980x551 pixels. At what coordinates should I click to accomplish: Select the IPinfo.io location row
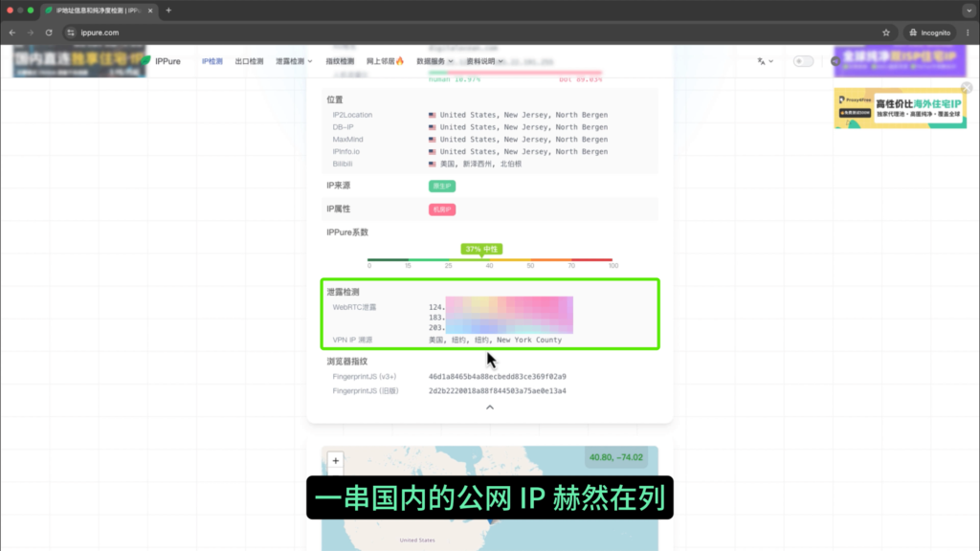490,151
